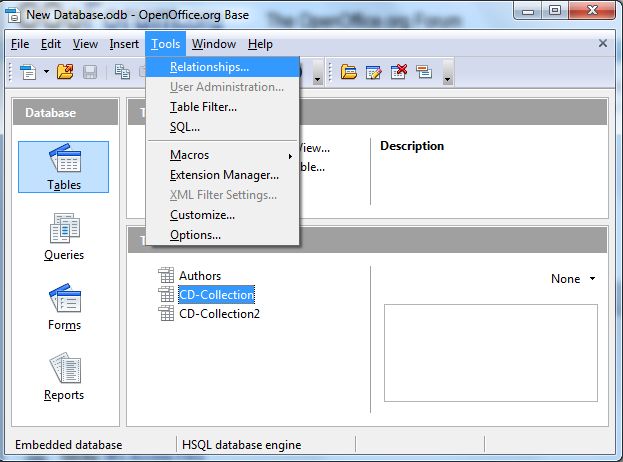Click the New document toolbar icon
The width and height of the screenshot is (623, 462).
coord(26,72)
